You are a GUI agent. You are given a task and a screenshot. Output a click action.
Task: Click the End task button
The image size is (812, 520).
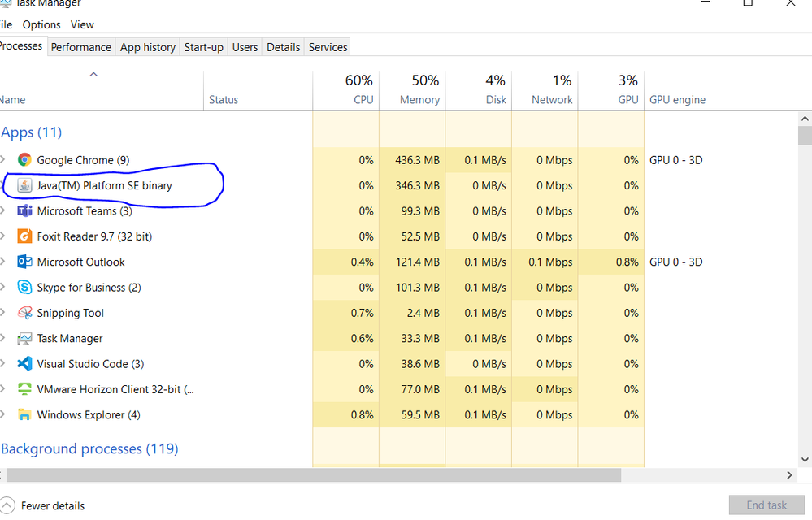tap(766, 505)
